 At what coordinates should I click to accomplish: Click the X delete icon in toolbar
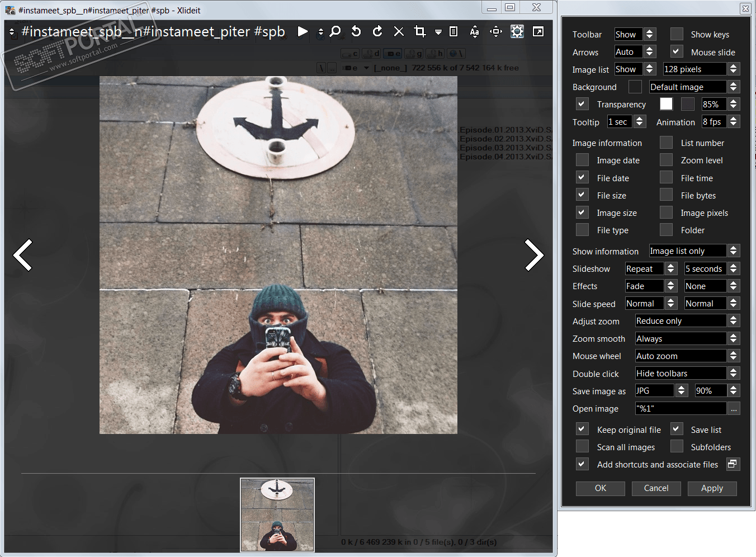pyautogui.click(x=399, y=31)
